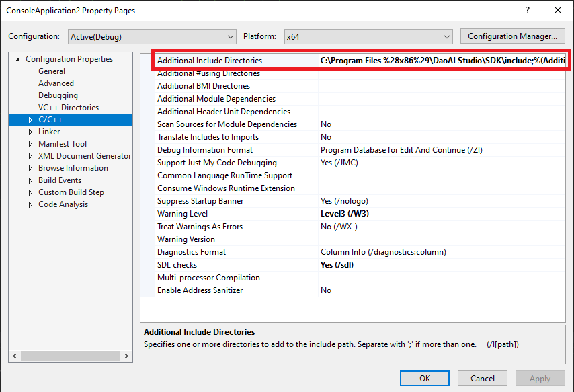Click the Multi-processor Compilation value cell
Image resolution: width=574 pixels, height=392 pixels.
442,278
